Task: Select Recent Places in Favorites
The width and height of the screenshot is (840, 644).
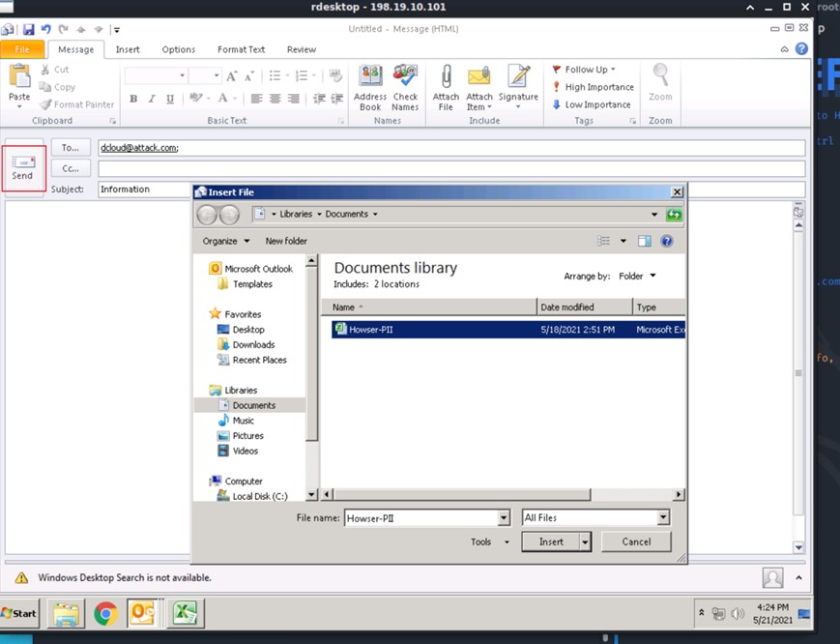Action: 252,360
